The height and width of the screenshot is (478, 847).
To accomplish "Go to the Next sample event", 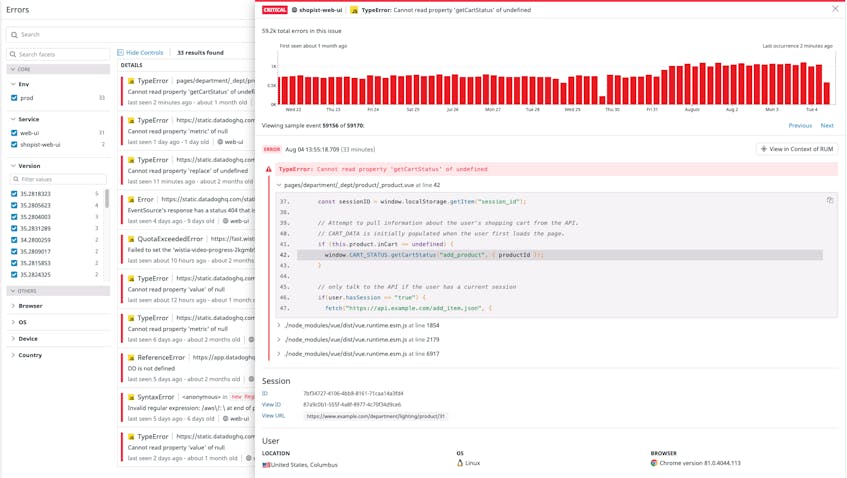I will coord(827,125).
